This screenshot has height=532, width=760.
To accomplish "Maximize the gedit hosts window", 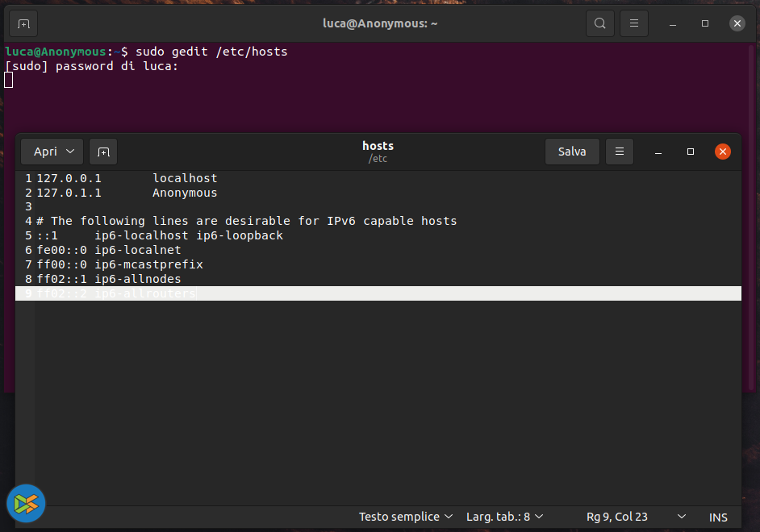I will click(691, 152).
